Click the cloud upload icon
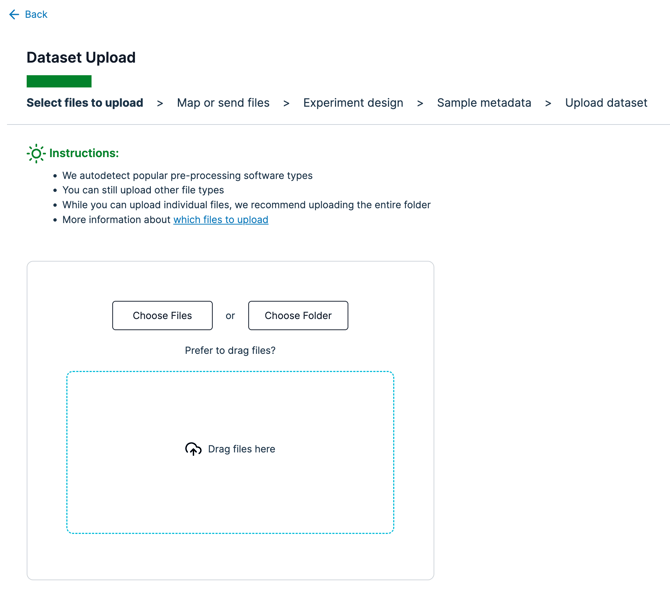The height and width of the screenshot is (601, 670). click(x=193, y=450)
